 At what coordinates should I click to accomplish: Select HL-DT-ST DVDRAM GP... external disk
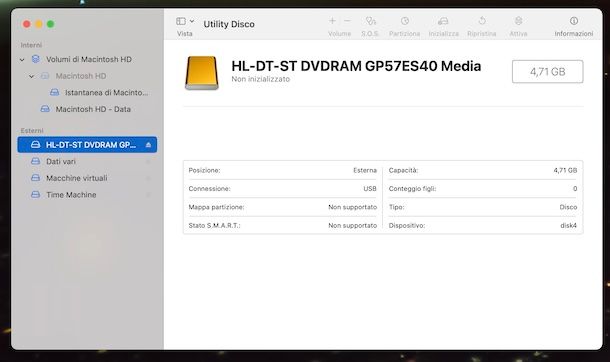click(87, 145)
